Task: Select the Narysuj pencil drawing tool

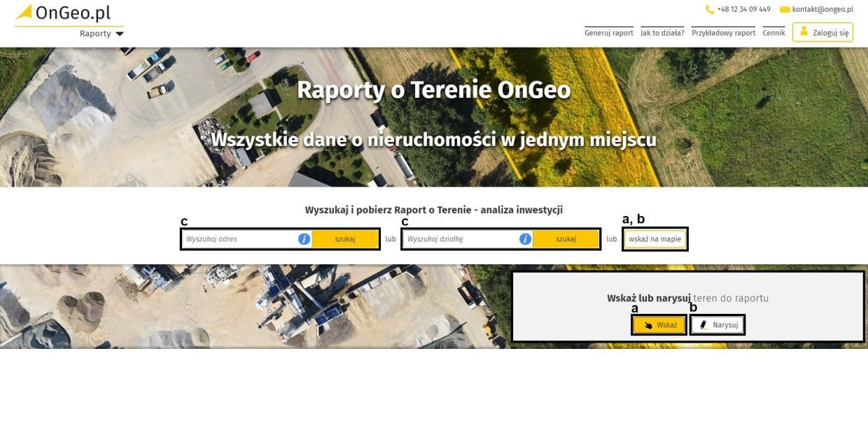Action: click(717, 325)
